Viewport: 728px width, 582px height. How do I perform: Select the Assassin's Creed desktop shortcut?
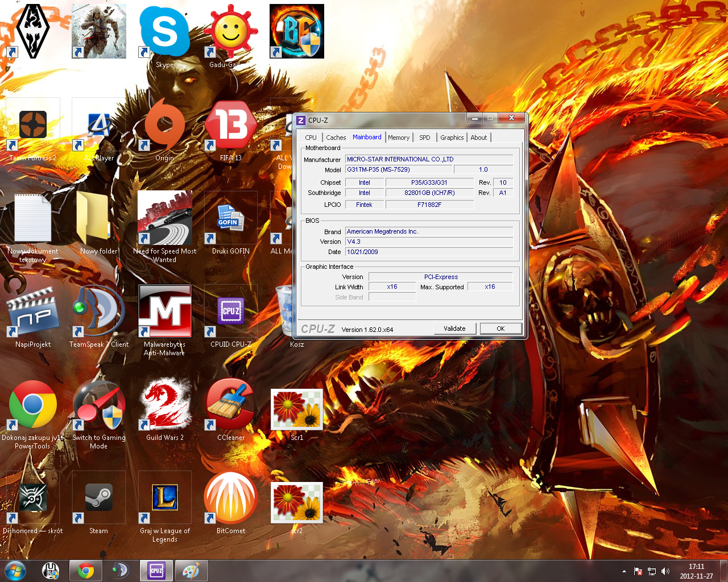[x=99, y=32]
